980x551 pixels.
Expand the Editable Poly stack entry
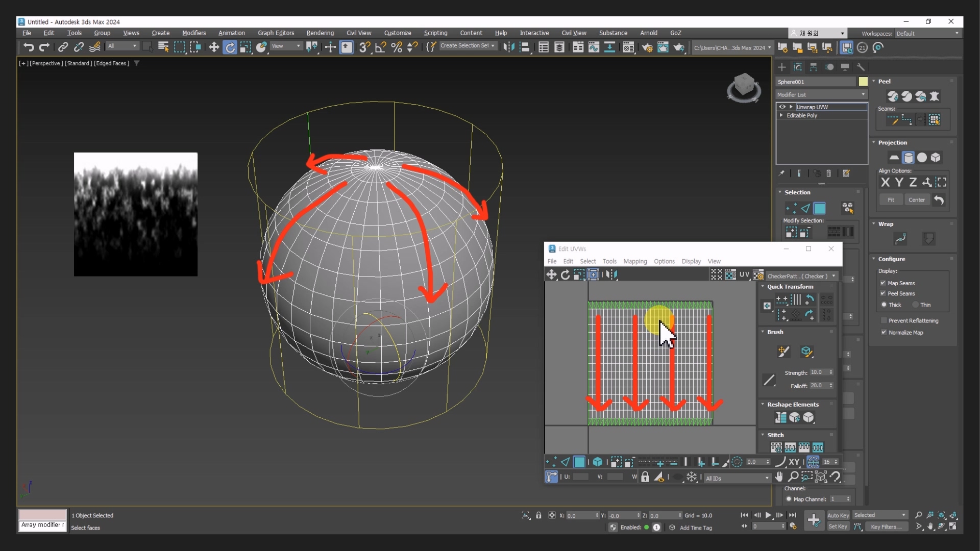pos(781,115)
